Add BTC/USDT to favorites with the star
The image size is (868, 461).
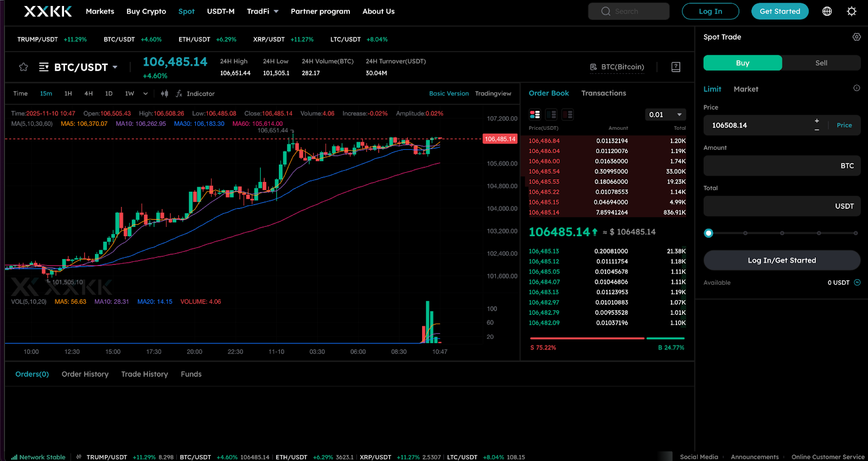click(x=23, y=67)
